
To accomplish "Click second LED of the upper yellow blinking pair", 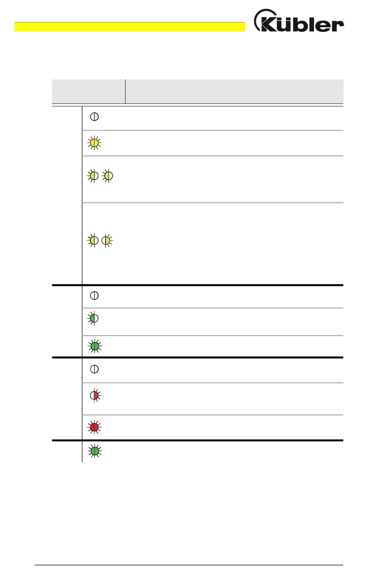I will click(107, 176).
